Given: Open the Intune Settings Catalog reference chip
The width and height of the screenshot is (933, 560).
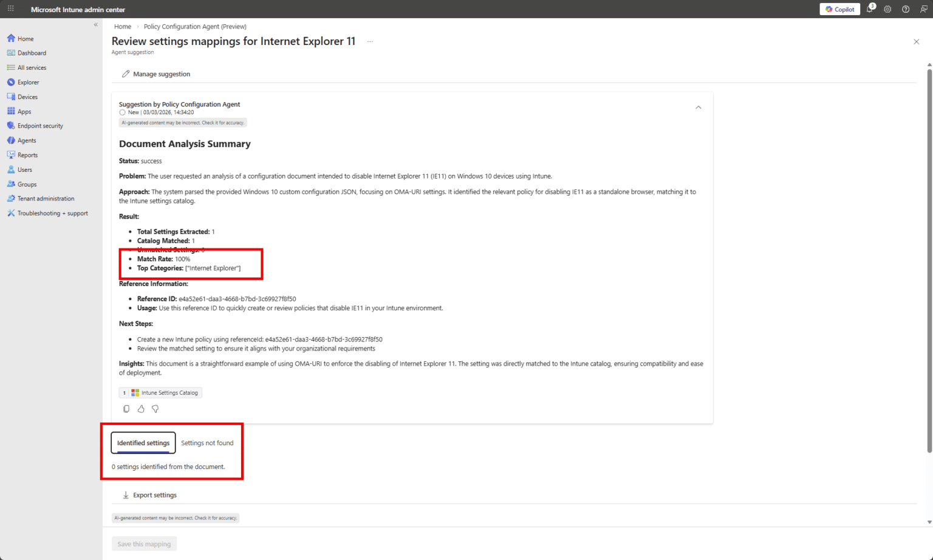Looking at the screenshot, I should (160, 393).
